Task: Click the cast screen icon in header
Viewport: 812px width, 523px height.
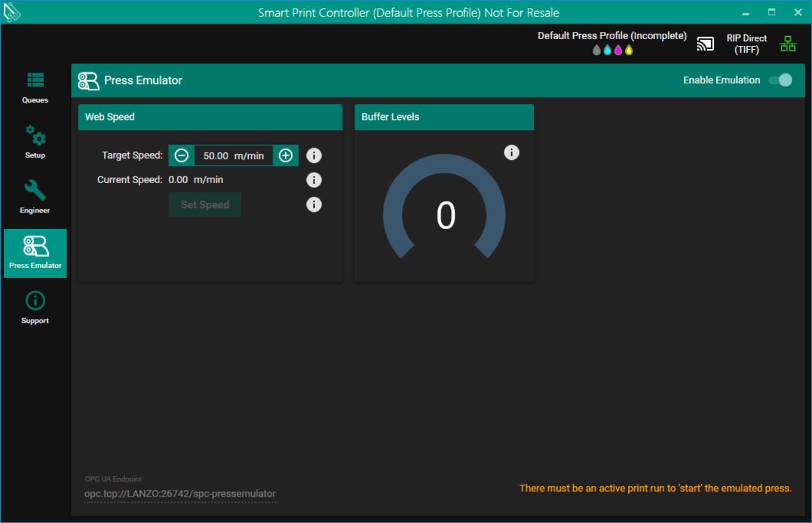Action: pos(705,43)
